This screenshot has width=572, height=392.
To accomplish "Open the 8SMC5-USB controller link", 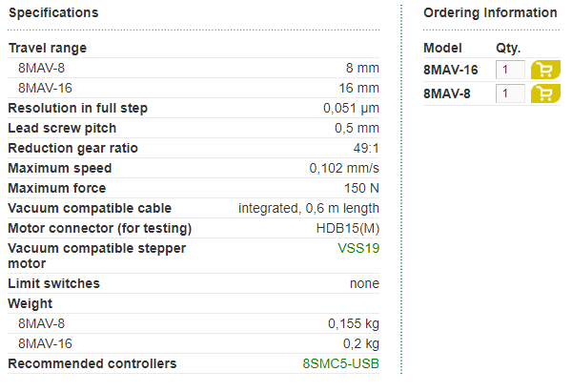I will click(x=340, y=363).
